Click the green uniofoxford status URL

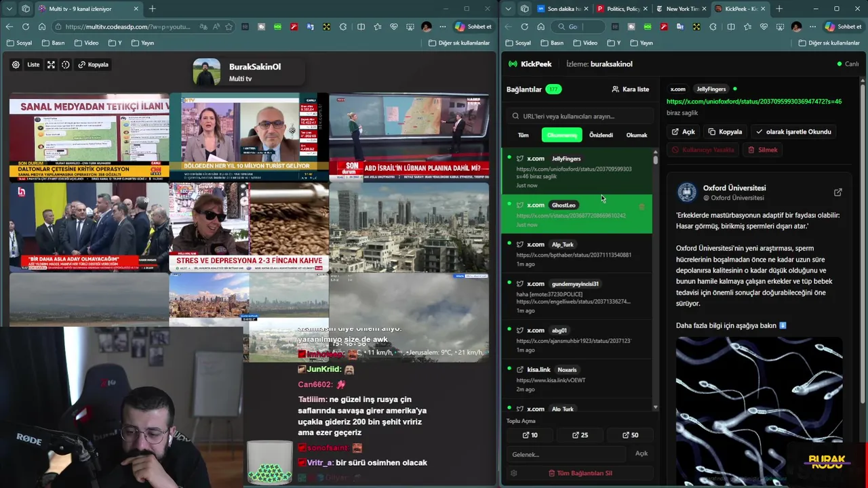754,102
